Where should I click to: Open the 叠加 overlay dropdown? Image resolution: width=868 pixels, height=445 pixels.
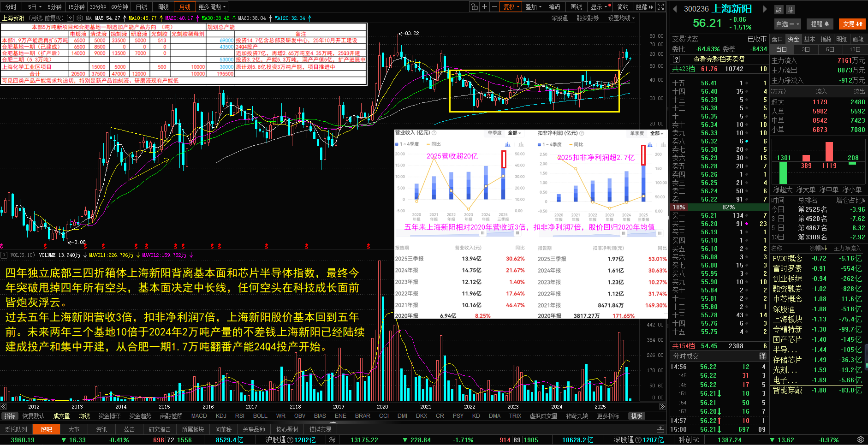533,7
